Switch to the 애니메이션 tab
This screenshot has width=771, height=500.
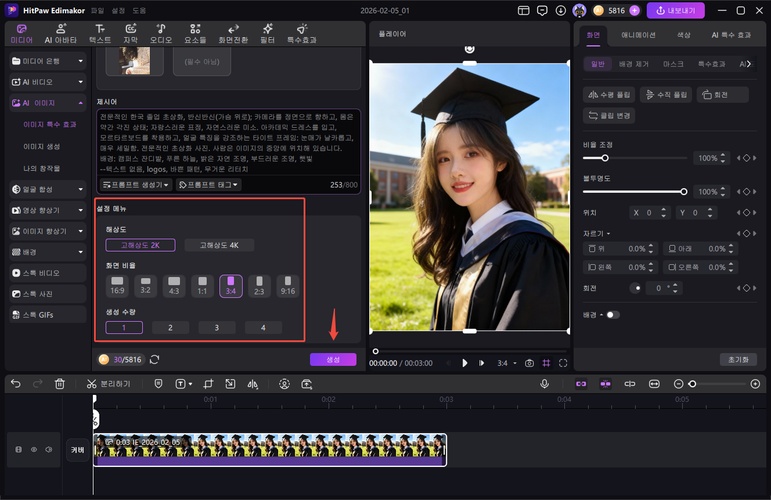tap(638, 35)
